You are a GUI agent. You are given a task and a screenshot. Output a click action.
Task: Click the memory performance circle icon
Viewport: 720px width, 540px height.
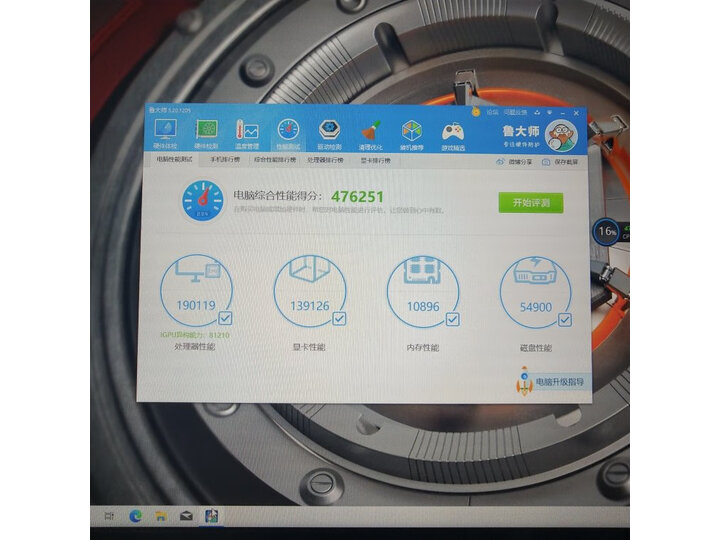coord(423,292)
